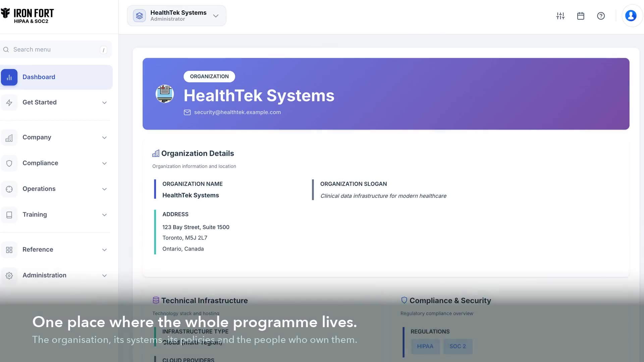This screenshot has height=362, width=644.
Task: Select Get Started menu item
Action: tap(56, 103)
